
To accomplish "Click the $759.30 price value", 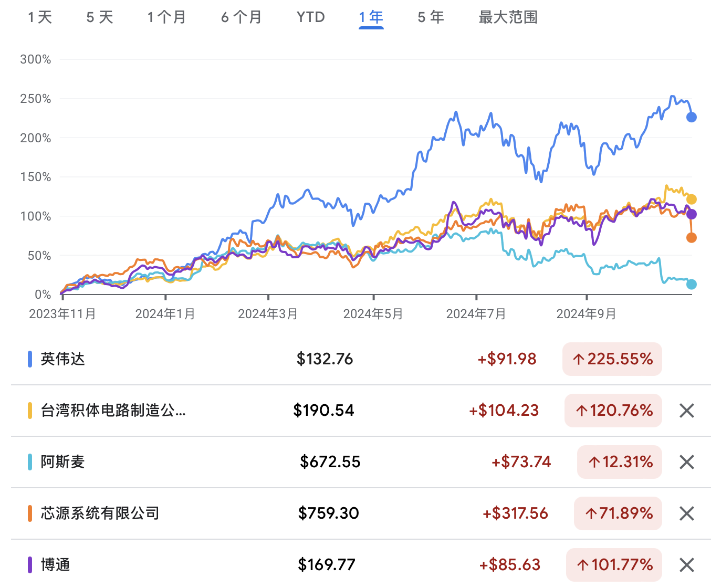I will coord(329,513).
